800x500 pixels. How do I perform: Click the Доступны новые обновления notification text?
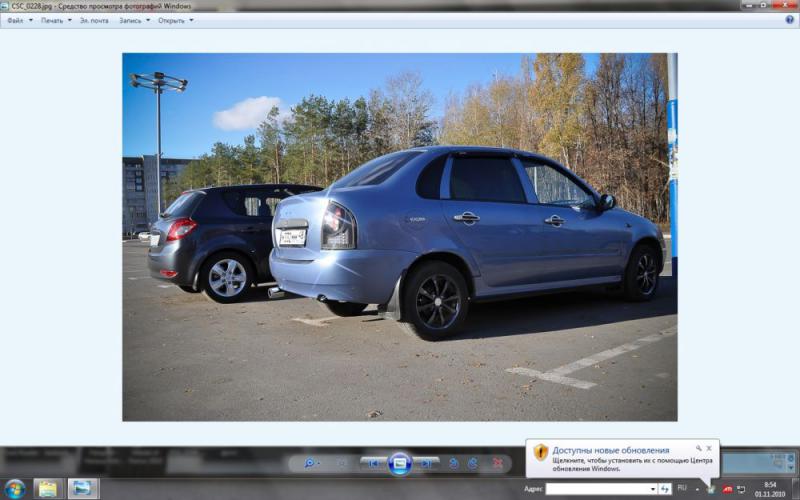[610, 450]
